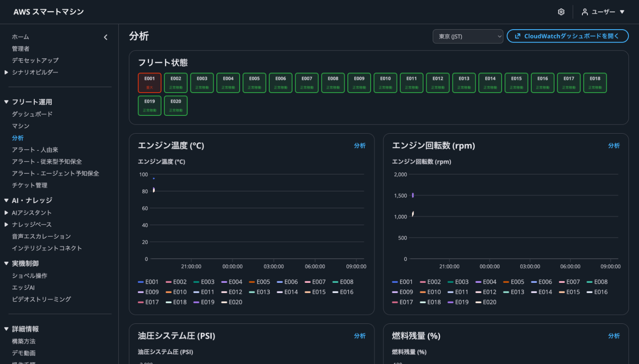The width and height of the screenshot is (639, 364).
Task: Click the AWS スマートマシン title
Action: (x=49, y=12)
